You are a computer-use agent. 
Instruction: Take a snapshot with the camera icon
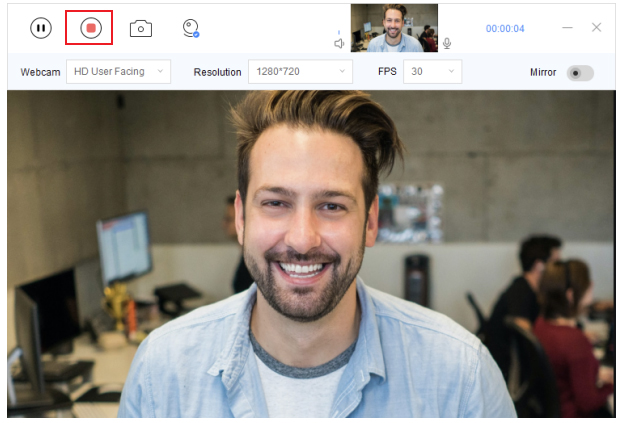[141, 29]
